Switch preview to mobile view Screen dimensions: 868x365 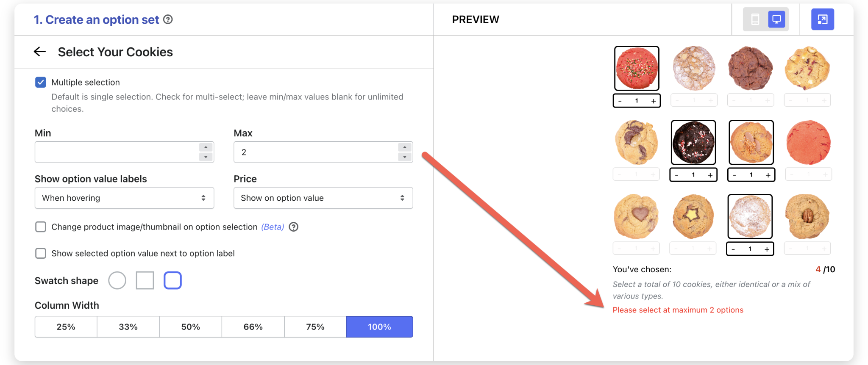[756, 19]
